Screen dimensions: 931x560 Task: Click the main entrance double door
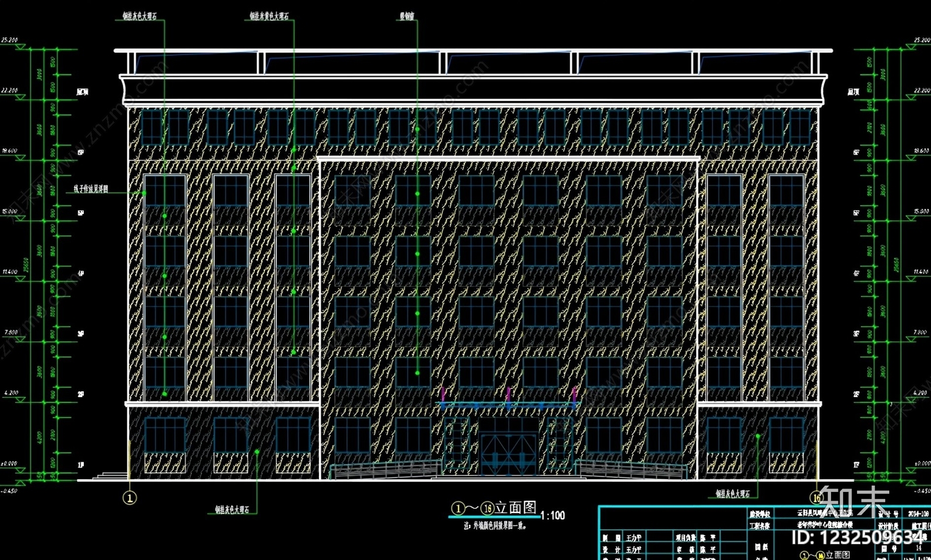(x=509, y=455)
